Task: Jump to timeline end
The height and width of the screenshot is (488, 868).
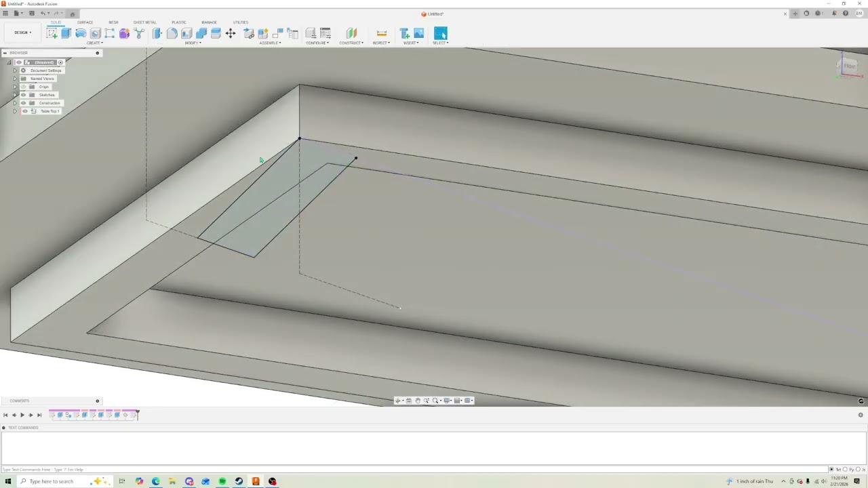Action: (x=39, y=415)
